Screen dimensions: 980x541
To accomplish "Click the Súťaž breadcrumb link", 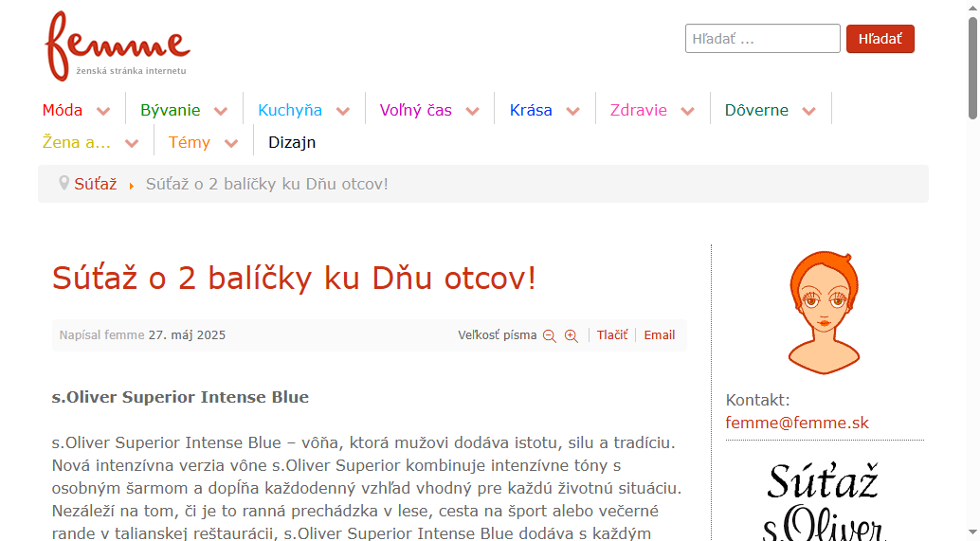I will (96, 184).
